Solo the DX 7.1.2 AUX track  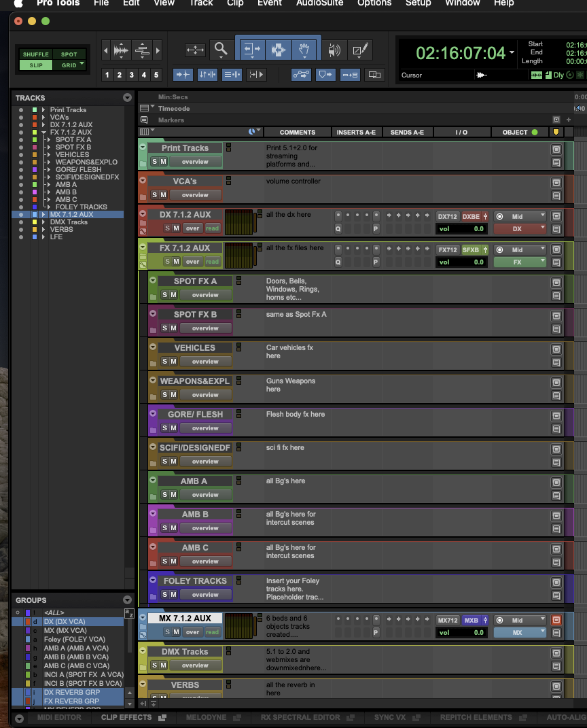[168, 228]
